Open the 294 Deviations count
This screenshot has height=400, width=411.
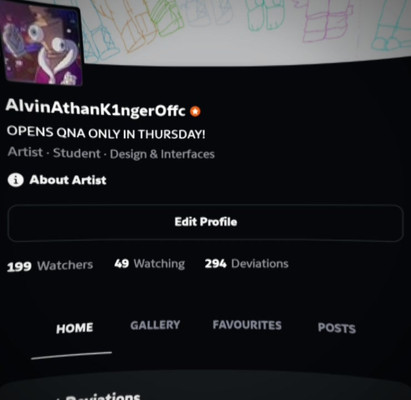pos(247,264)
